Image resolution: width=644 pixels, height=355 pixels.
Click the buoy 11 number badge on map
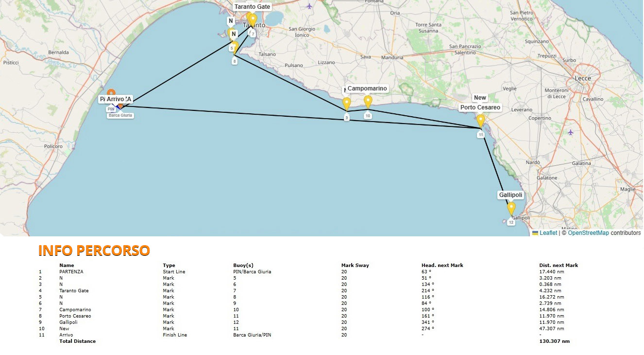point(480,135)
